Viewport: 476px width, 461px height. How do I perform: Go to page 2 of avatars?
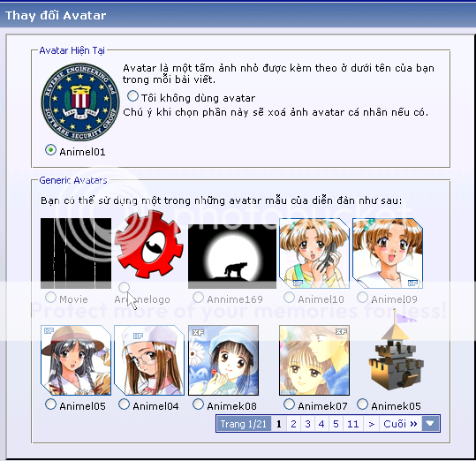pyautogui.click(x=293, y=424)
